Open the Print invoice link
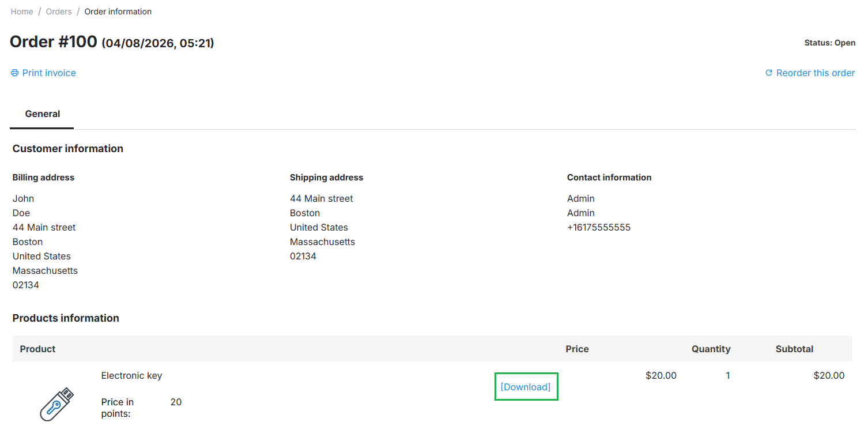The height and width of the screenshot is (441, 868). pyautogui.click(x=49, y=73)
